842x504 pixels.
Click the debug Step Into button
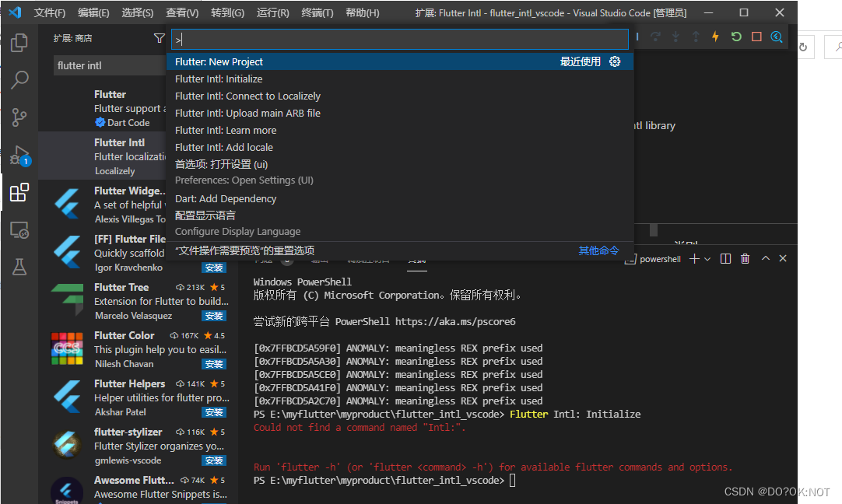tap(675, 37)
